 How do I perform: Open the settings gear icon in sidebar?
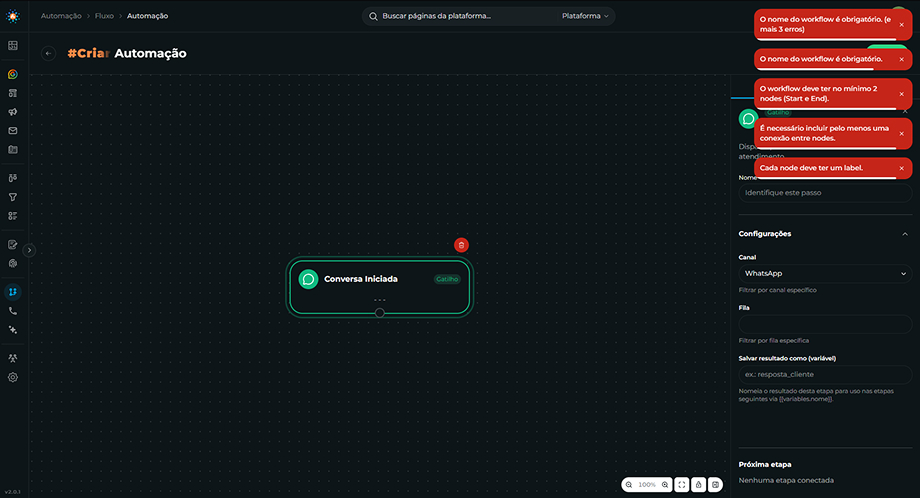coord(12,377)
